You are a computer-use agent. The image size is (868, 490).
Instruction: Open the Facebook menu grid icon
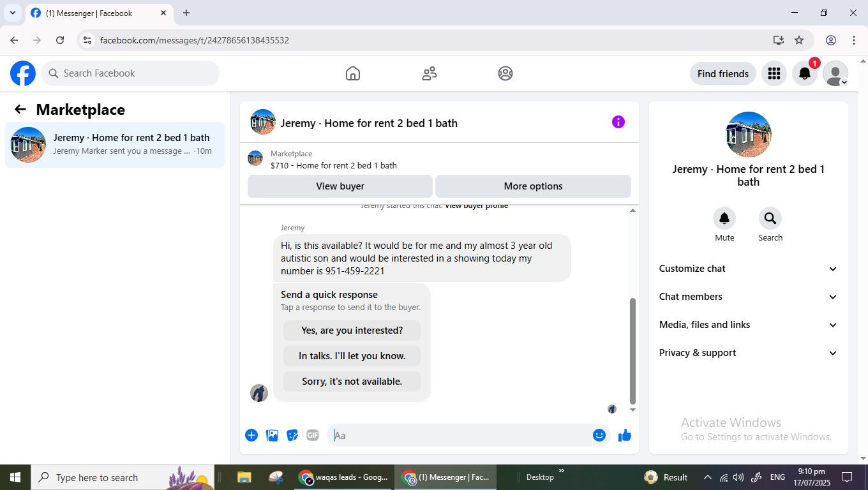coord(774,73)
